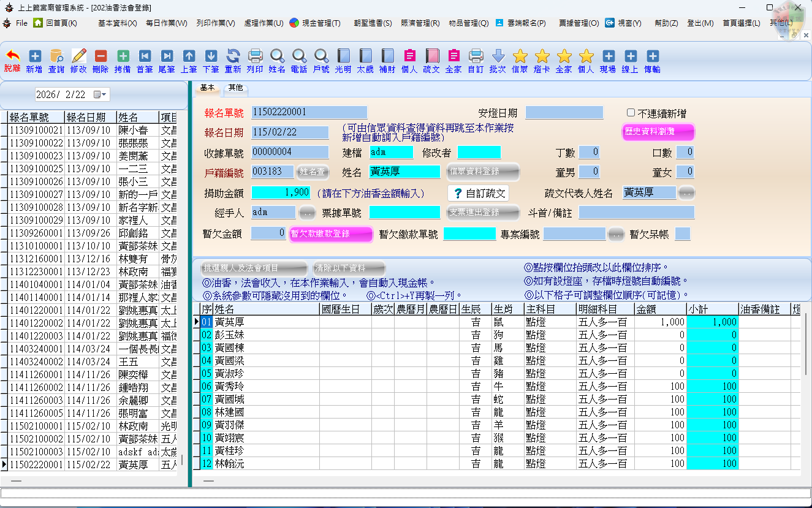Click the ellipsis button next to 疏文代表人姓名
Viewport: 812px width, 508px height.
click(686, 193)
